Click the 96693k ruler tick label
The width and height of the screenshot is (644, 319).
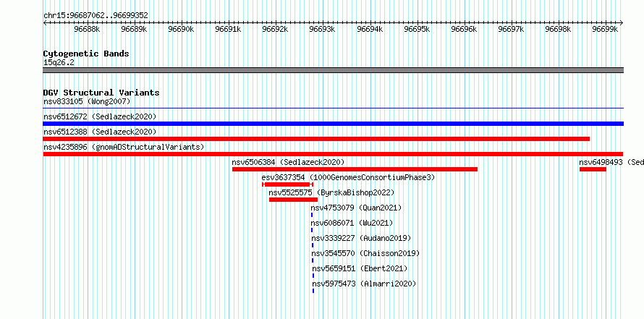pos(322,29)
